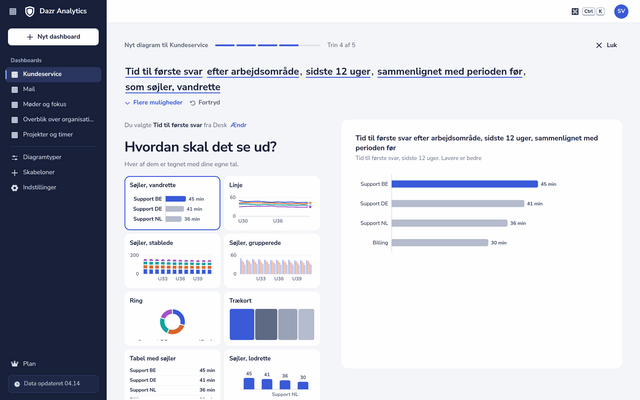Select the Søjler, lodrette chart type

[272, 375]
